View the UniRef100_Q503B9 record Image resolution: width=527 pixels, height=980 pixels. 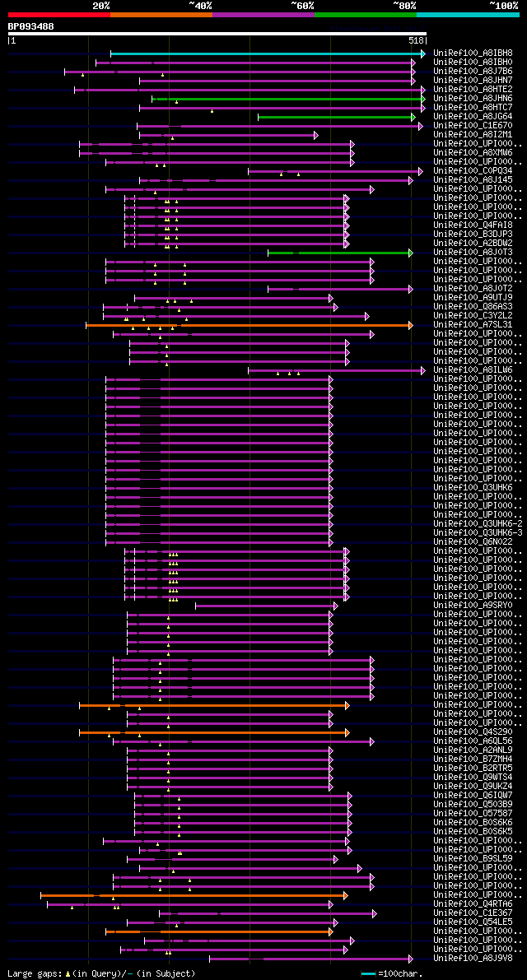[x=473, y=805]
